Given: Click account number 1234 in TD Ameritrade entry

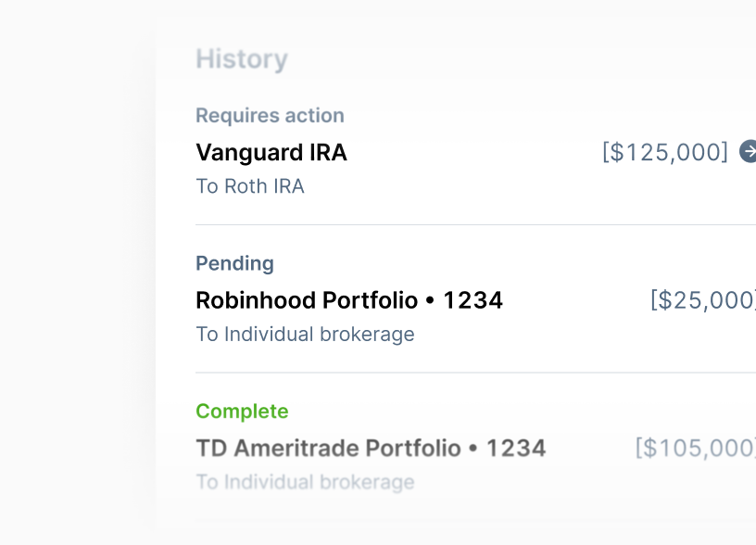Looking at the screenshot, I should 516,449.
